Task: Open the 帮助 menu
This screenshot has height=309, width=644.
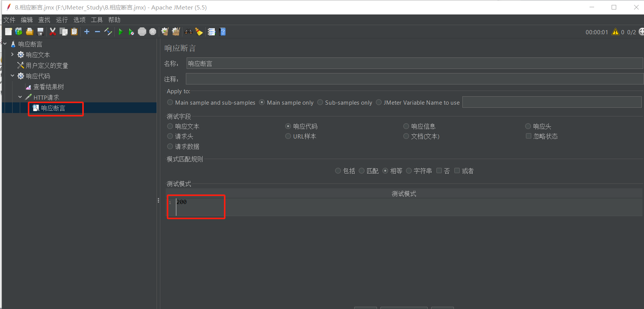Action: point(114,20)
